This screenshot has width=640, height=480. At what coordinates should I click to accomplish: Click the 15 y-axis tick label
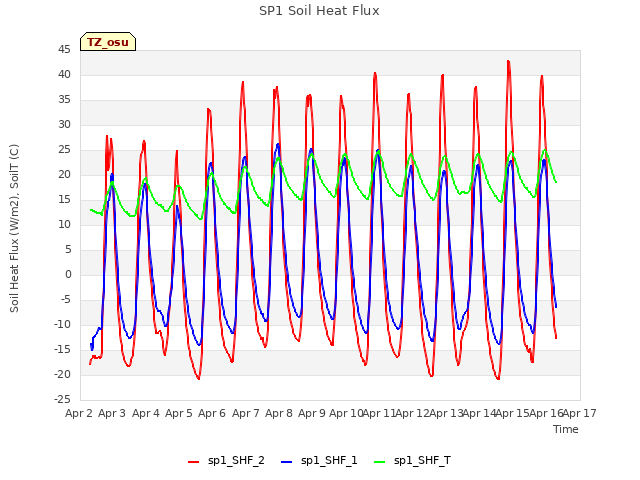tap(64, 200)
